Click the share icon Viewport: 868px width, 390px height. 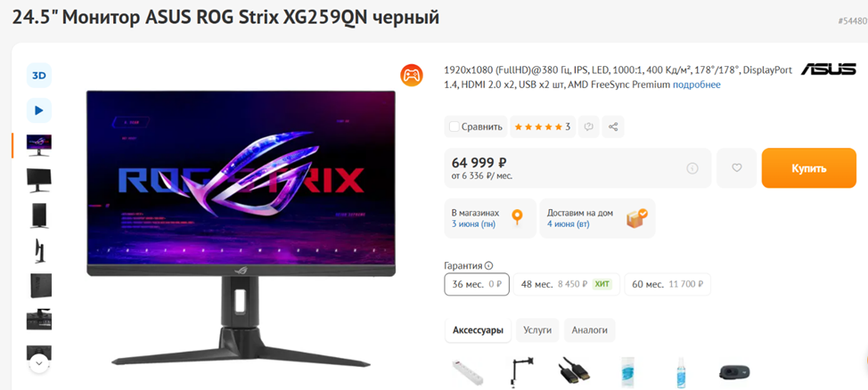click(x=613, y=126)
